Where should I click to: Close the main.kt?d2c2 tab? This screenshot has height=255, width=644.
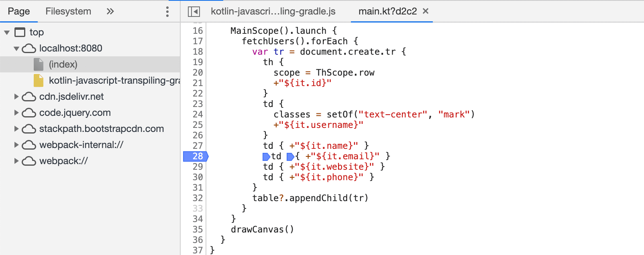(426, 11)
